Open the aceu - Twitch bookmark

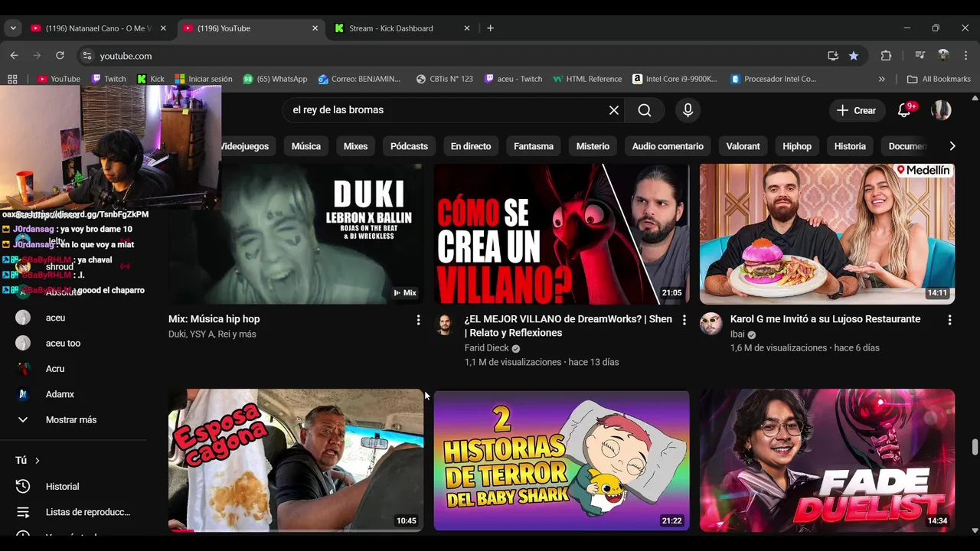coord(513,79)
